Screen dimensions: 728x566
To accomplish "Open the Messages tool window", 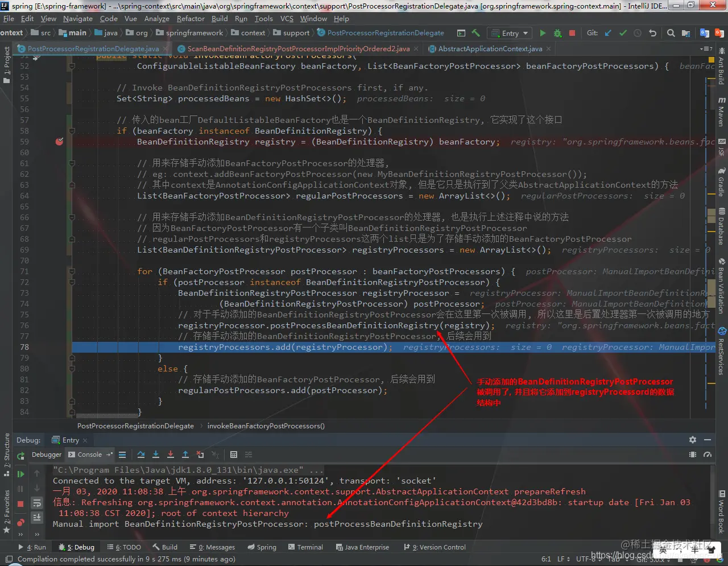I will tap(212, 547).
